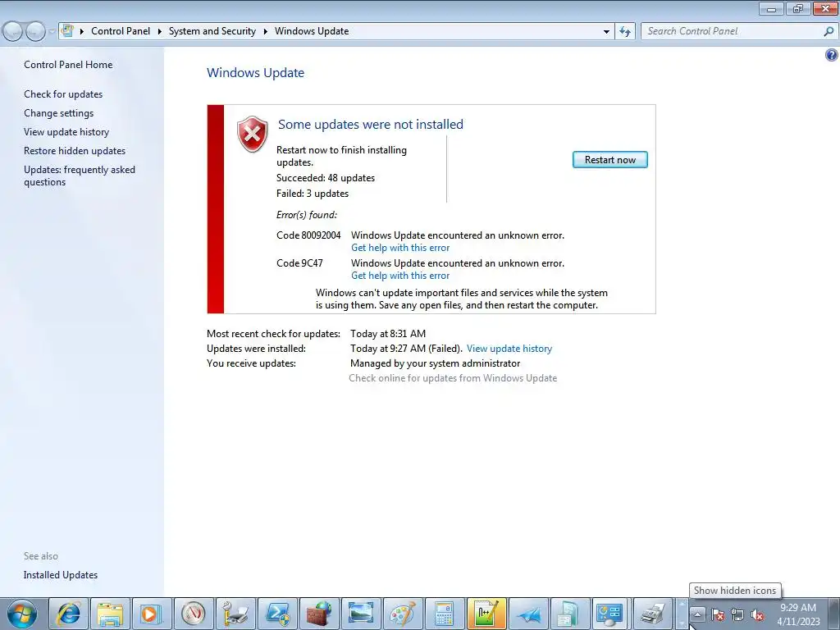Click View update history next to Failed

[509, 348]
